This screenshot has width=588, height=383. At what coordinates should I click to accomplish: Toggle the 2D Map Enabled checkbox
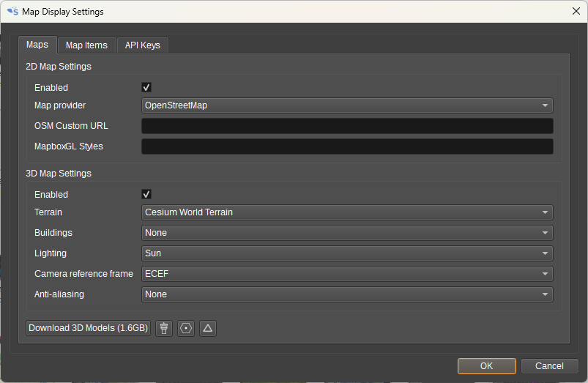pyautogui.click(x=146, y=87)
